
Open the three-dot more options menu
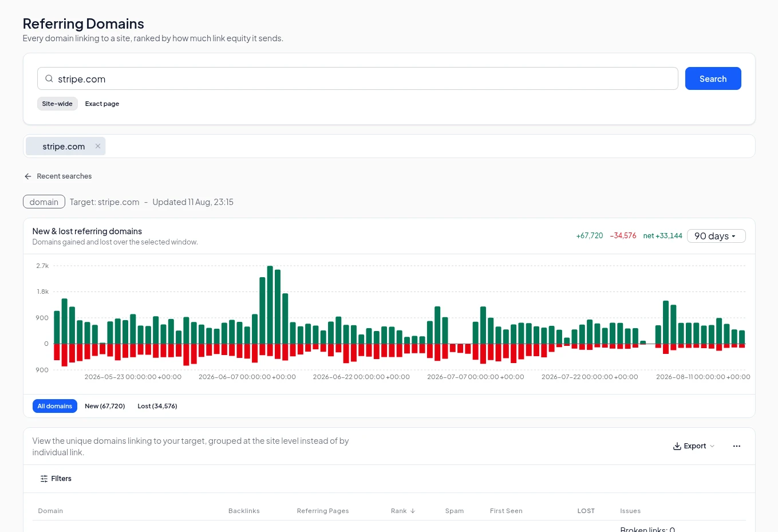[737, 446]
